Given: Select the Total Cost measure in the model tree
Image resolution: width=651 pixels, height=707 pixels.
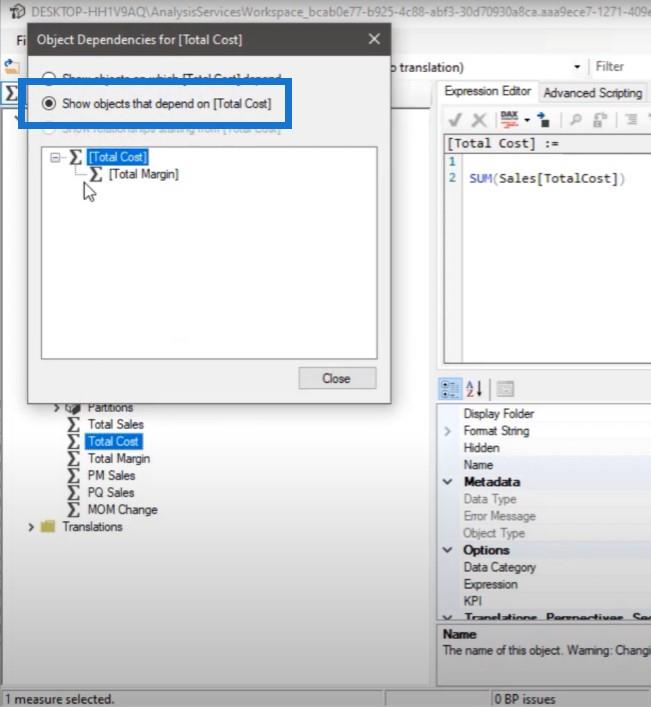Looking at the screenshot, I should click(x=113, y=441).
